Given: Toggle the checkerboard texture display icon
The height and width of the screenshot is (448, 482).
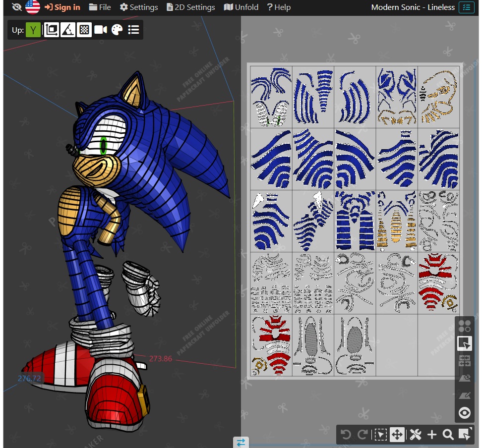Looking at the screenshot, I should [x=84, y=30].
